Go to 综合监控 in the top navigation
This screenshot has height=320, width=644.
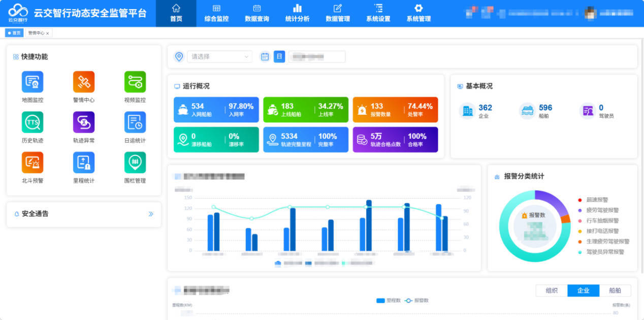point(216,13)
